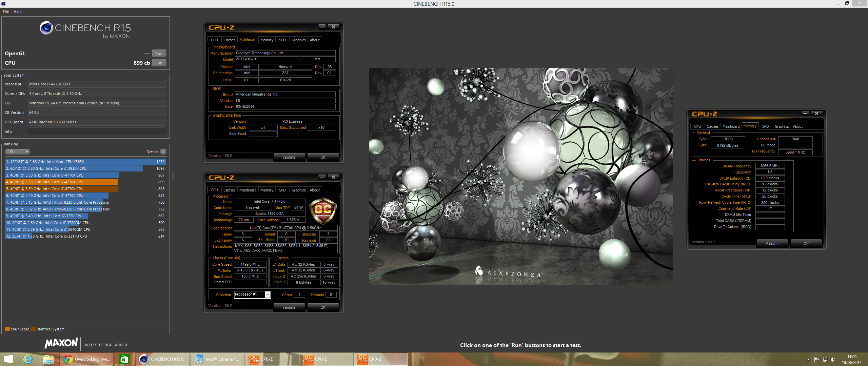Open Mainboard tab in the processor CPU-Z window
868x366 pixels.
coord(248,190)
